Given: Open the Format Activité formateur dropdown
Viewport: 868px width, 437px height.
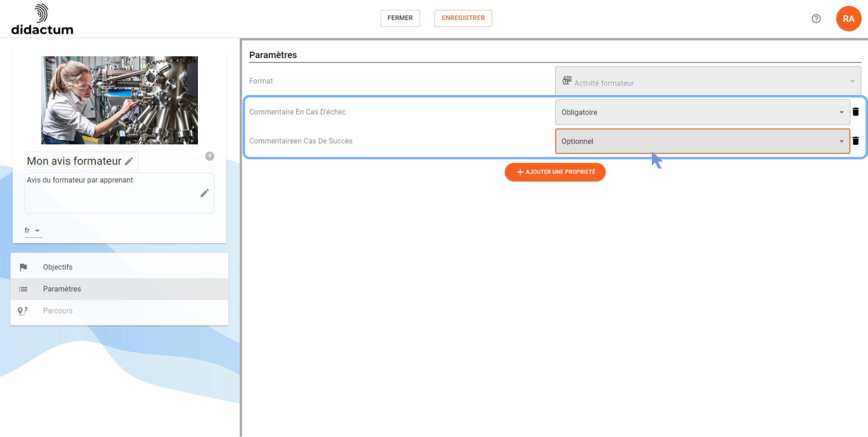Looking at the screenshot, I should pyautogui.click(x=708, y=81).
